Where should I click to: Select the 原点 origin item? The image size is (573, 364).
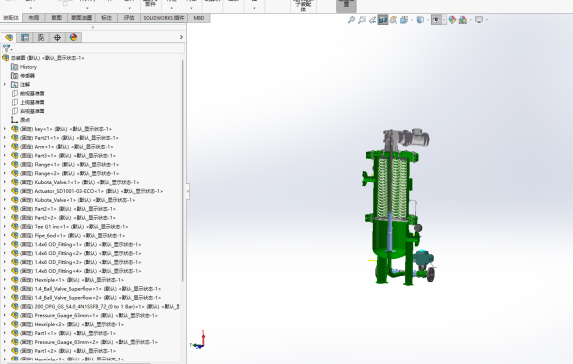[x=25, y=120]
